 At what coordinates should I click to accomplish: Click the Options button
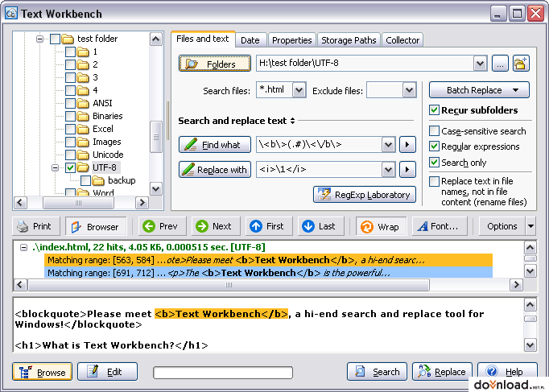point(502,226)
